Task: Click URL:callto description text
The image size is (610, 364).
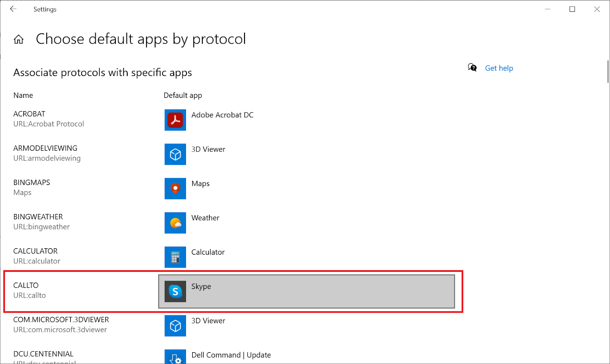Action: [30, 295]
